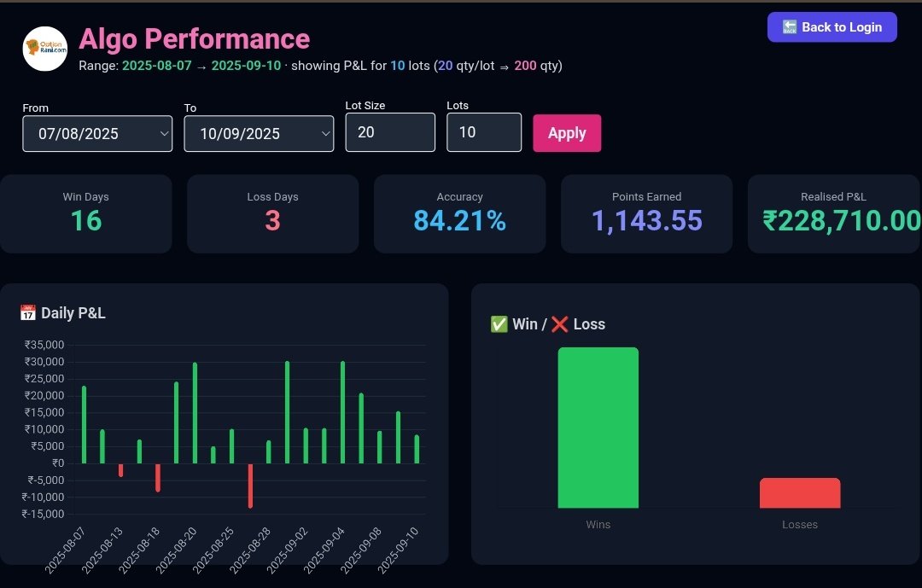Click the red Losses bar
Screen dimensions: 922x588
(800, 492)
